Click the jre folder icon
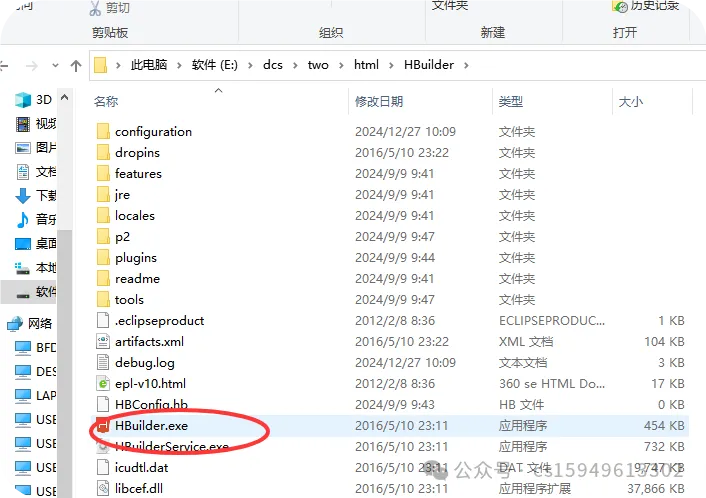Image resolution: width=706 pixels, height=498 pixels. coord(103,195)
